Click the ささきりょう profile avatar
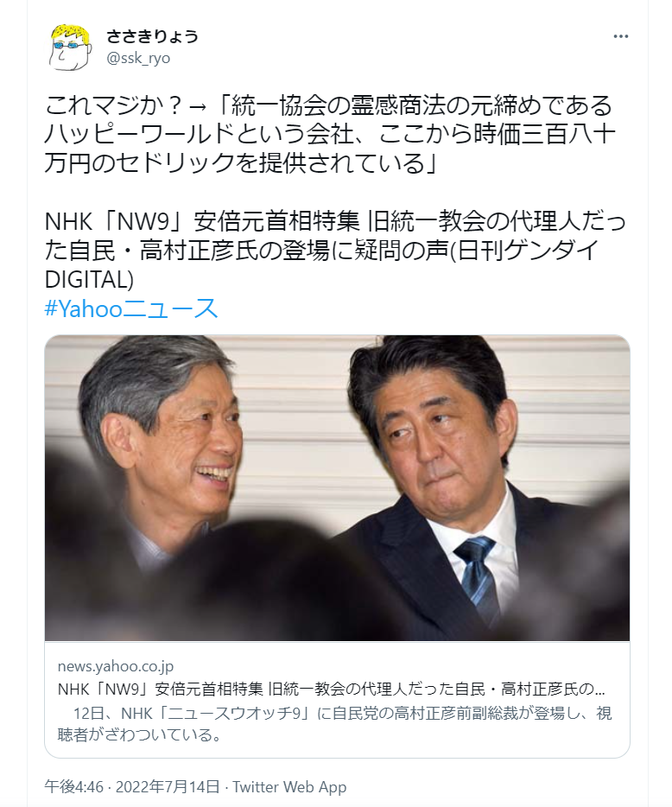Viewport: 672px width, 807px height. [x=71, y=47]
